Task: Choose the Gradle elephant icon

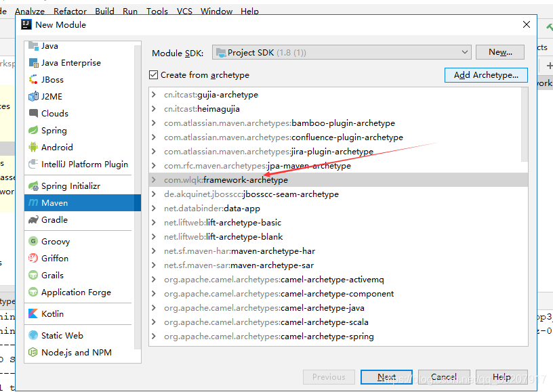Action: (33, 220)
